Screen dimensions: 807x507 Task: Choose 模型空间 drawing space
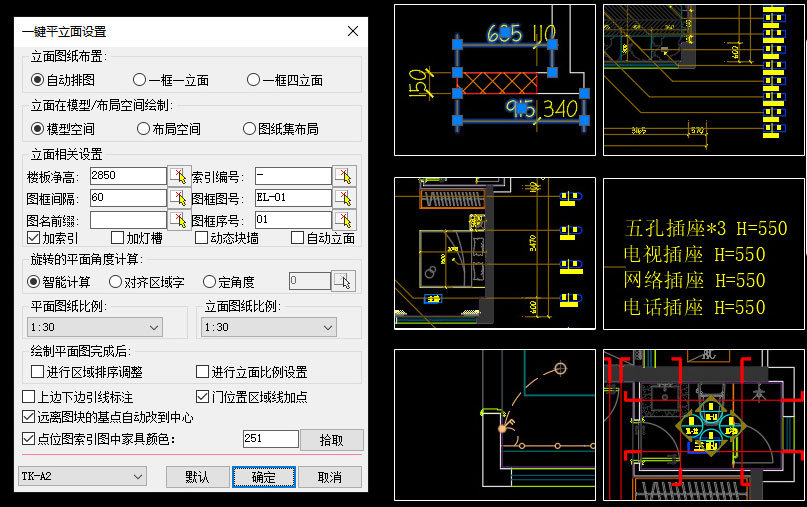click(x=63, y=129)
